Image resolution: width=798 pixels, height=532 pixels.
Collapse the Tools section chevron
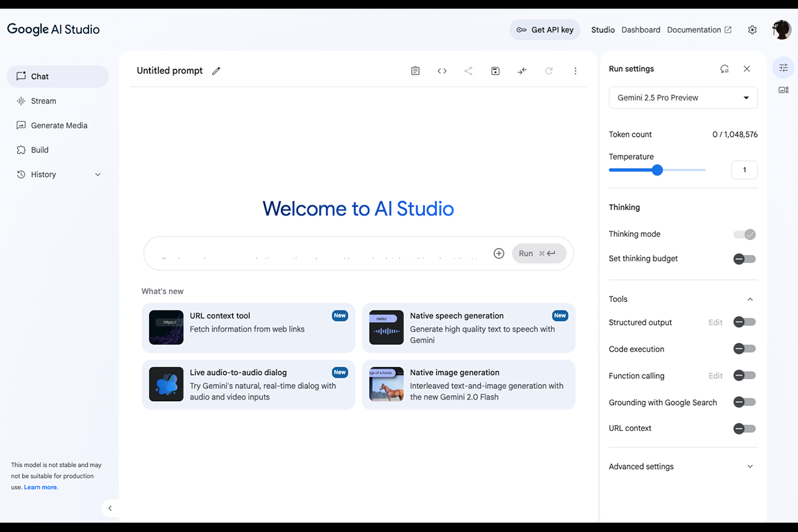[x=750, y=299]
